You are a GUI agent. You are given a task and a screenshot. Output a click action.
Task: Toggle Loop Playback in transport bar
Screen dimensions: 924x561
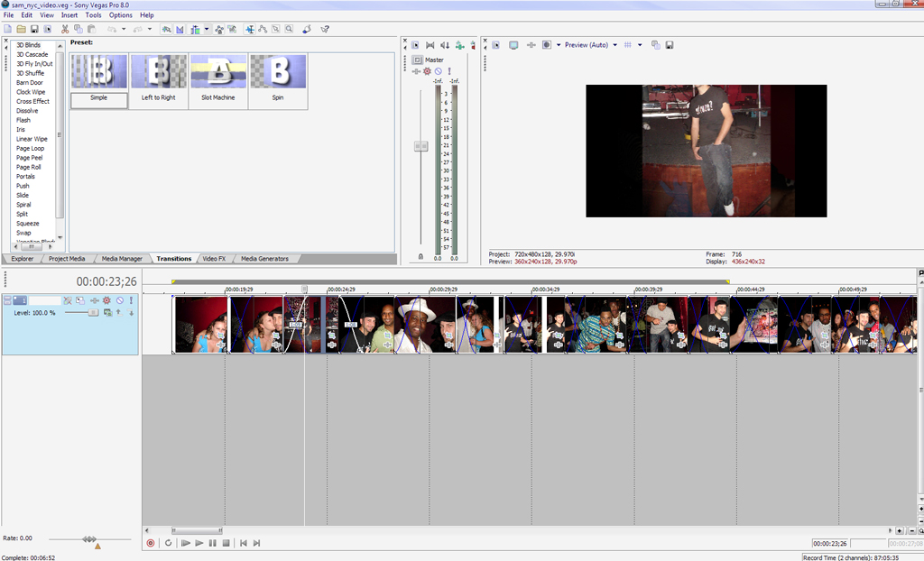coord(168,543)
